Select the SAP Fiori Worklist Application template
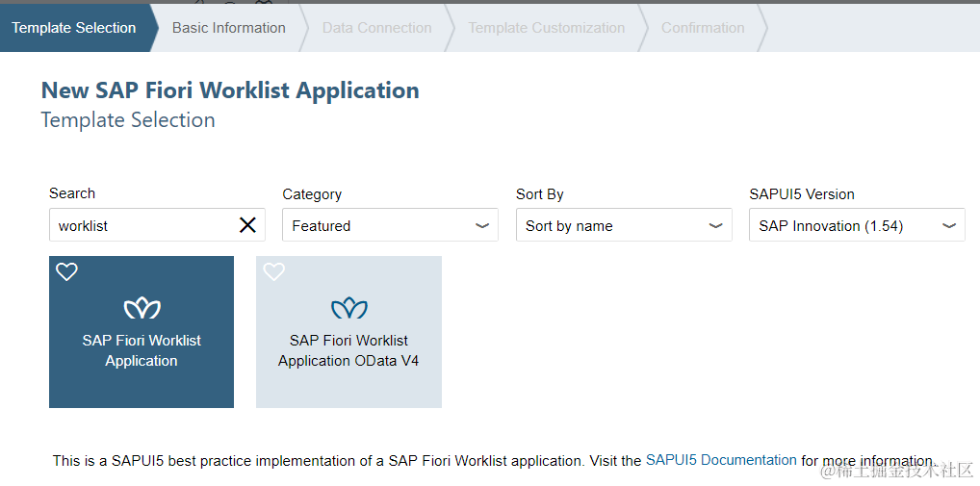The image size is (980, 486). pyautogui.click(x=142, y=351)
